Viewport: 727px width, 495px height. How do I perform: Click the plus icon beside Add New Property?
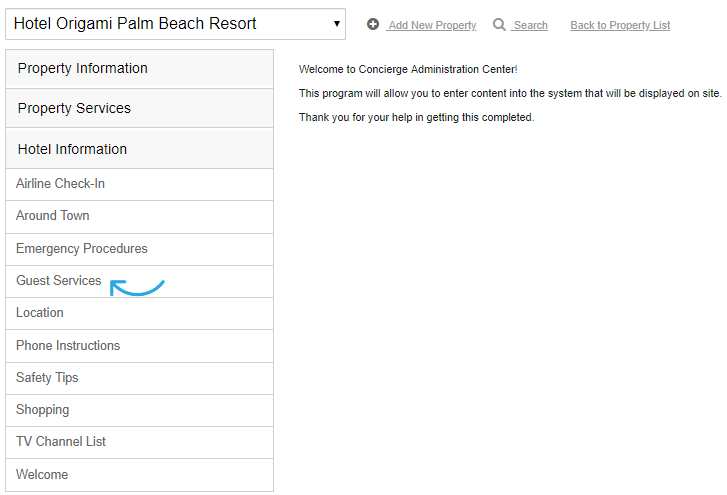(x=373, y=24)
